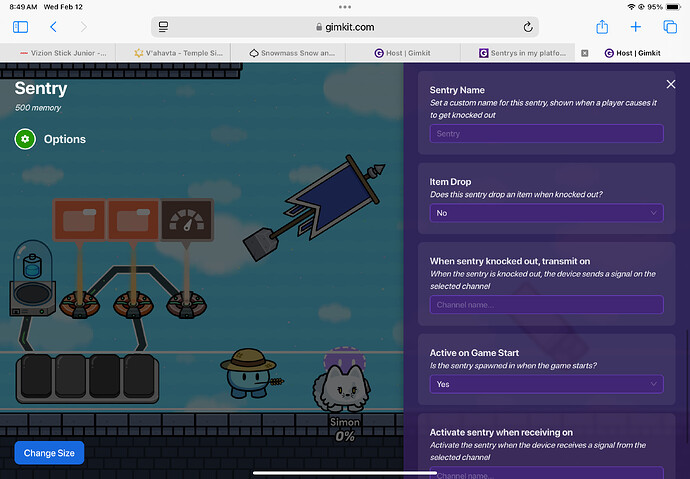690x479 pixels.
Task: Click the green Options gear icon
Action: click(25, 139)
